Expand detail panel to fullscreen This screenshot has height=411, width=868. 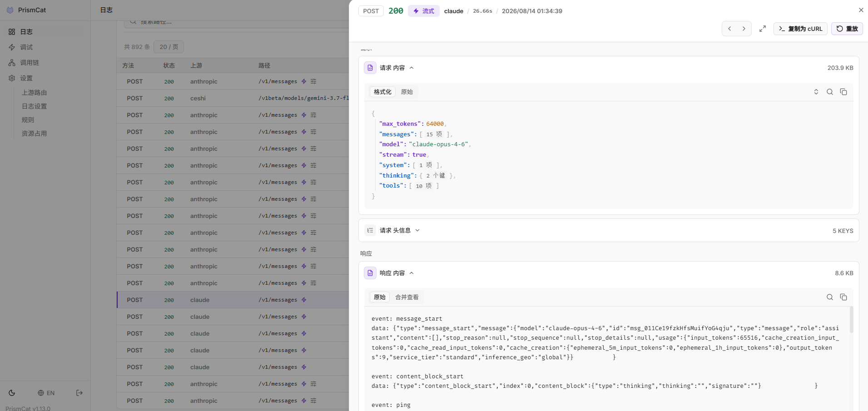point(763,29)
